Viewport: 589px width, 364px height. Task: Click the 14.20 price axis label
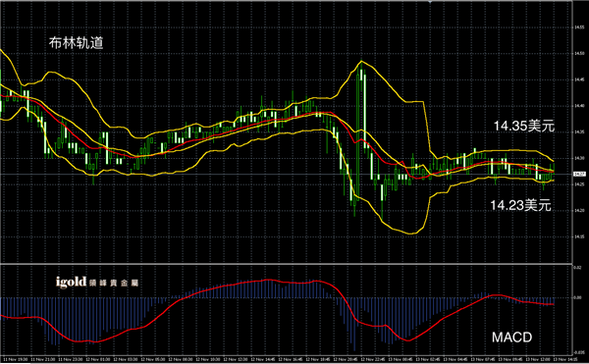579,211
